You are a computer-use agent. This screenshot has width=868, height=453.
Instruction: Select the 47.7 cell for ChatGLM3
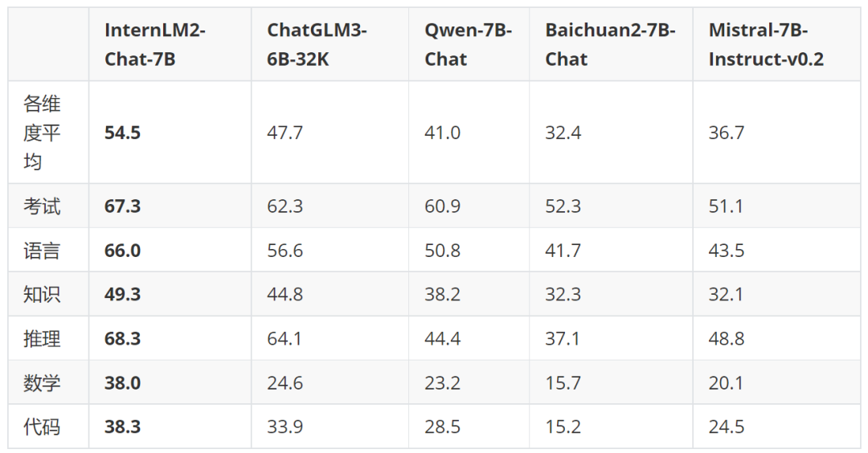click(x=285, y=133)
